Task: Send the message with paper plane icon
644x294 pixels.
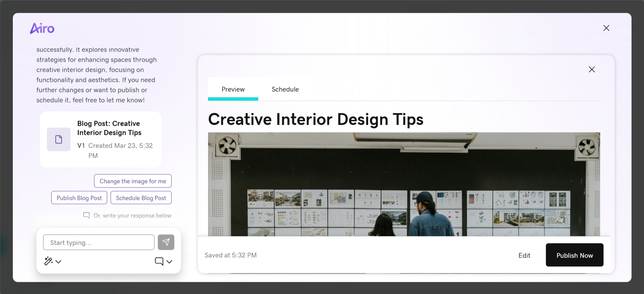Action: click(x=166, y=242)
